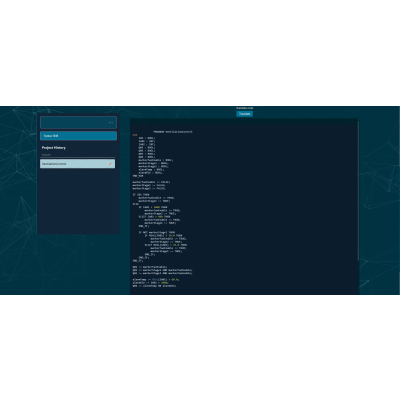The width and height of the screenshot is (400, 400).
Task: Open the dropdown box atop the sidebar
Action: (x=78, y=122)
